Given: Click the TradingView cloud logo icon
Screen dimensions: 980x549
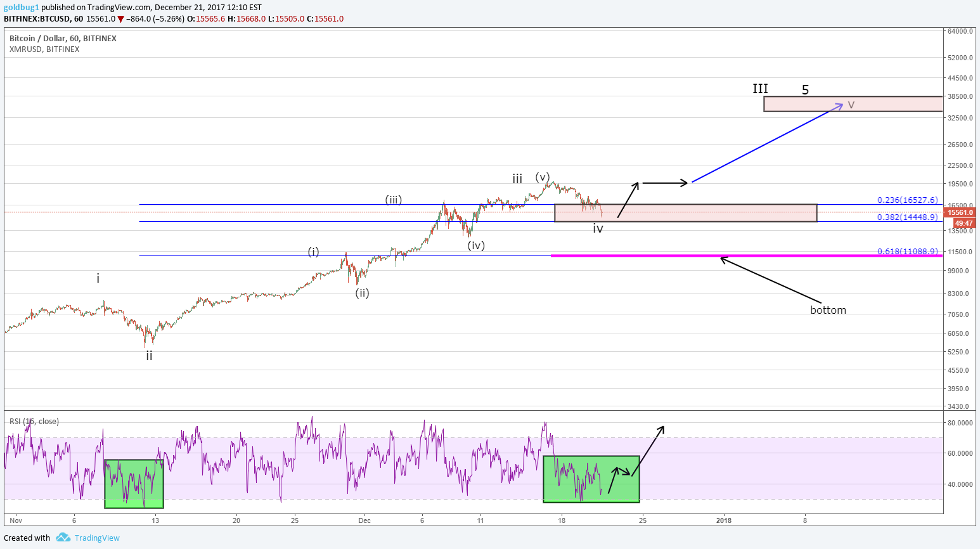Looking at the screenshot, I should tap(63, 538).
